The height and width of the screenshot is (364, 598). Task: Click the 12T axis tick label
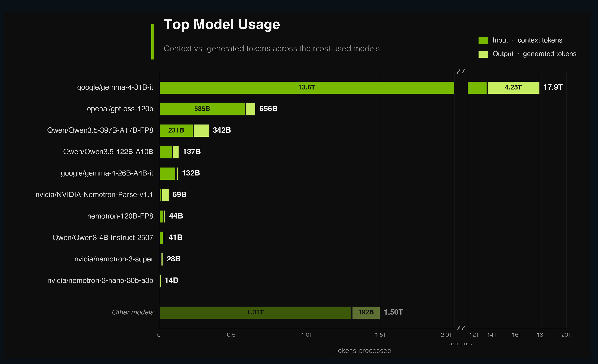pos(474,335)
